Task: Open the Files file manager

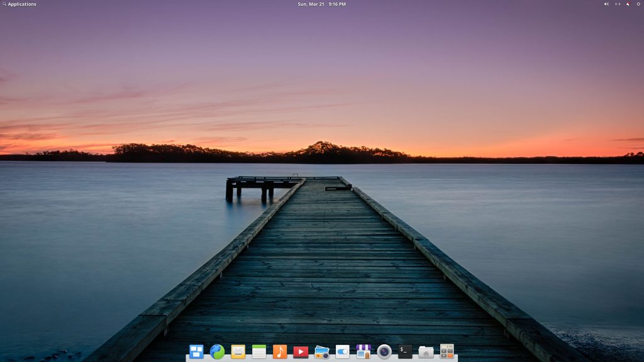Action: click(x=426, y=352)
